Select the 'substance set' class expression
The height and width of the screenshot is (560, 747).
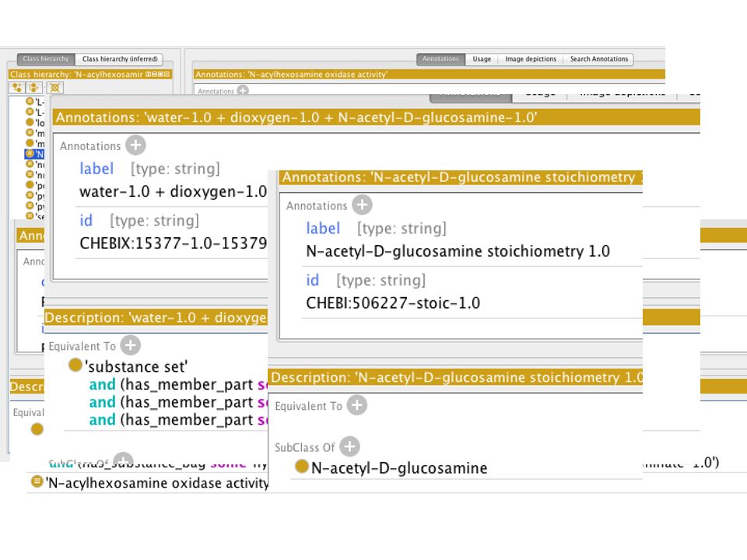click(136, 366)
